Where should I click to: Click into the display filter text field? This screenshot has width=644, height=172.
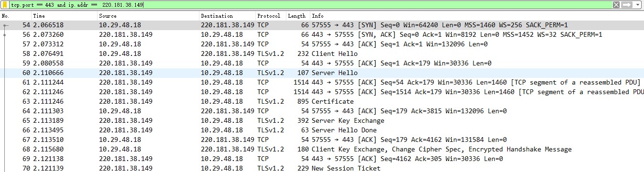pos(311,5)
